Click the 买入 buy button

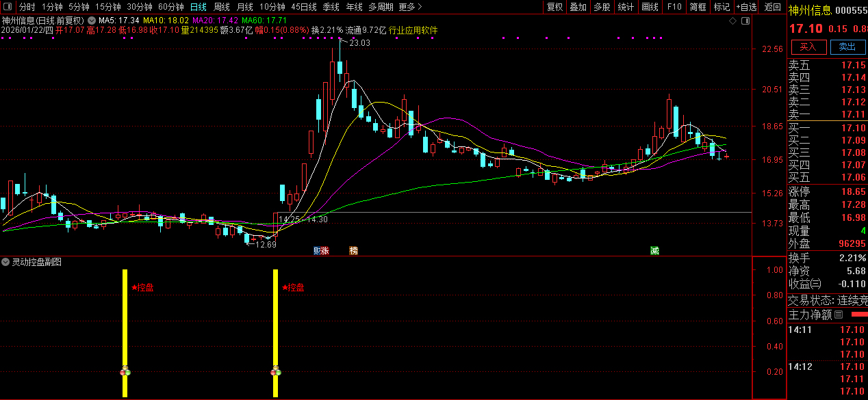[808, 46]
